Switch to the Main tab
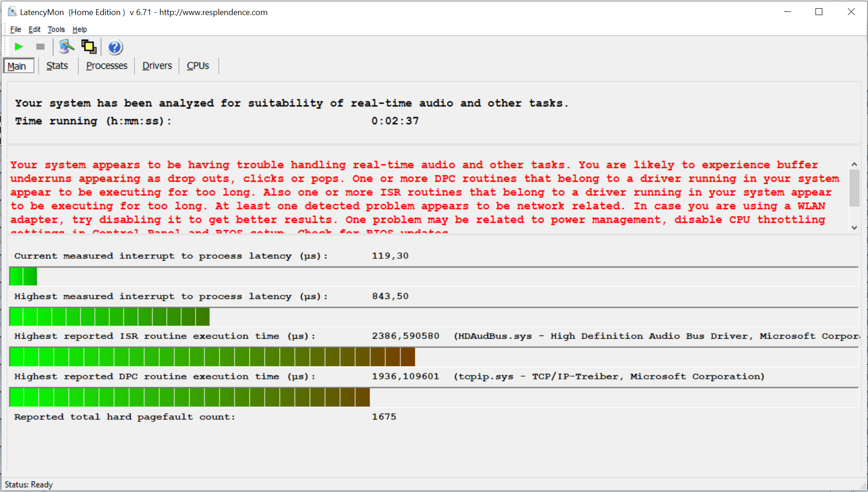 point(18,66)
